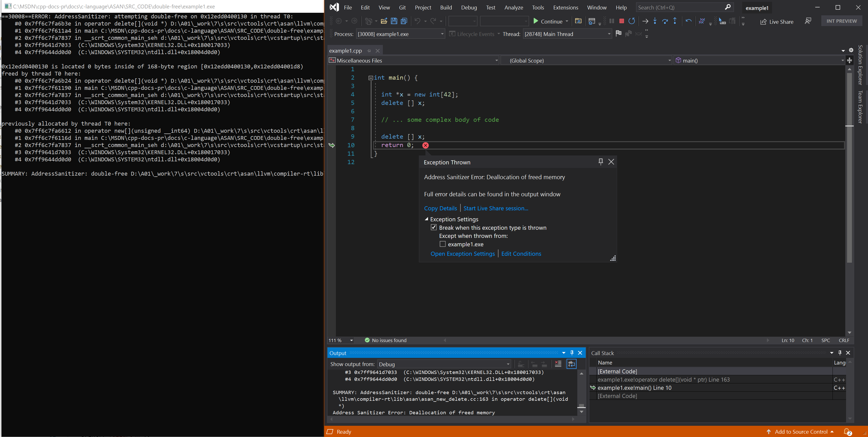This screenshot has width=868, height=437.
Task: Toggle the Output window pin icon
Action: (572, 352)
